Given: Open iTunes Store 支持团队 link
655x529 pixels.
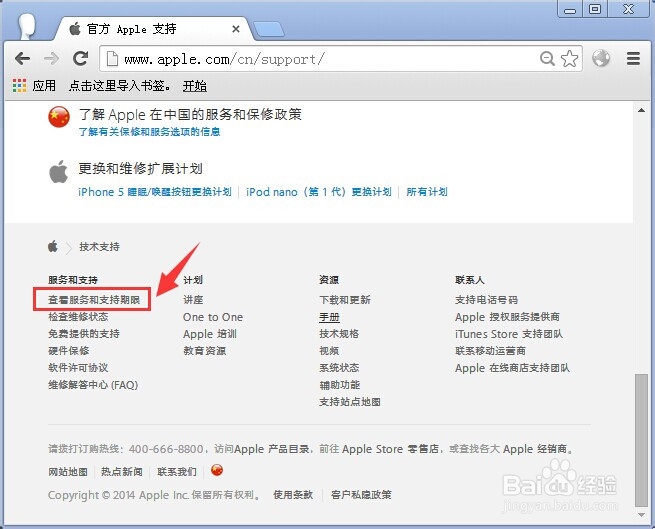Looking at the screenshot, I should pos(509,334).
